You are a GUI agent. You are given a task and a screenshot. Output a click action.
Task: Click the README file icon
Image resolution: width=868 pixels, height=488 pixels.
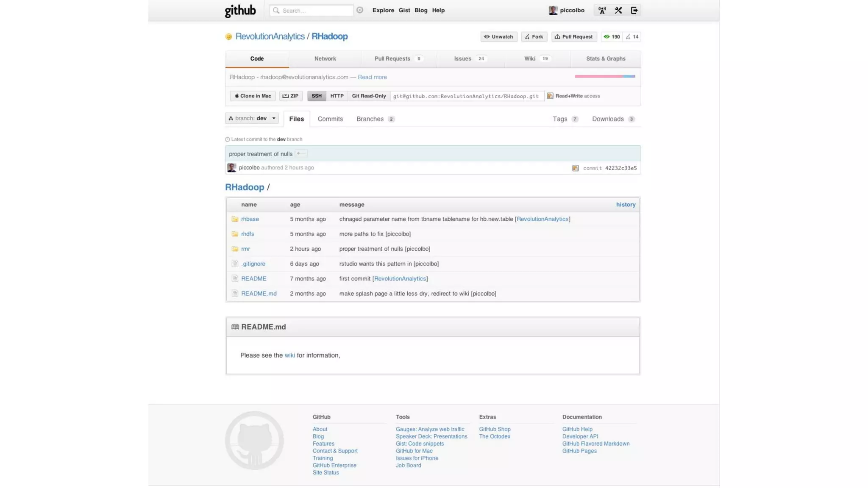235,278
